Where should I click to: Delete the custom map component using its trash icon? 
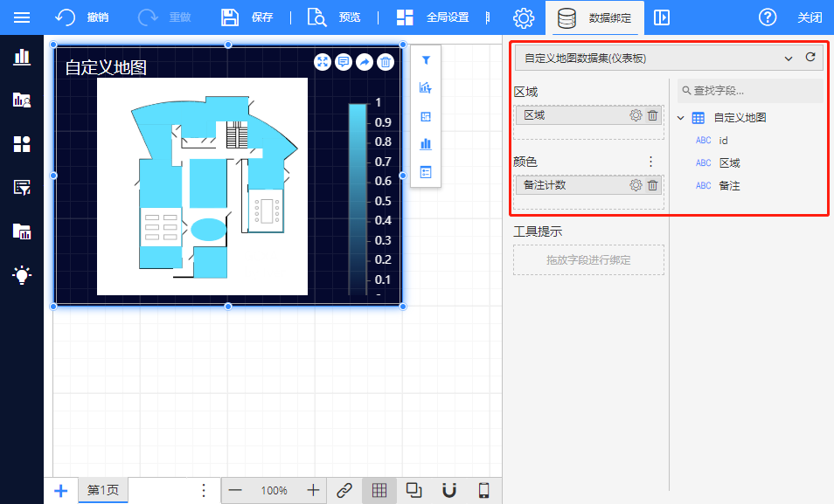point(386,62)
